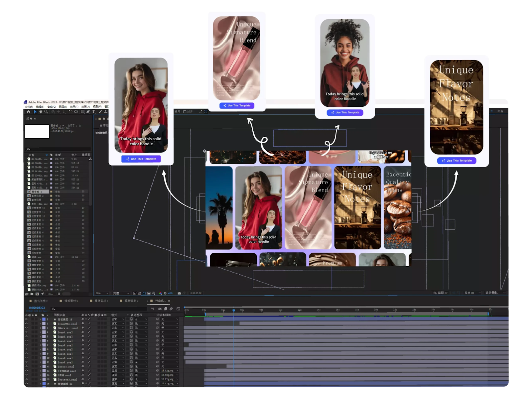
Task: Click label color swatch of layer 16
Action: (x=44, y=384)
